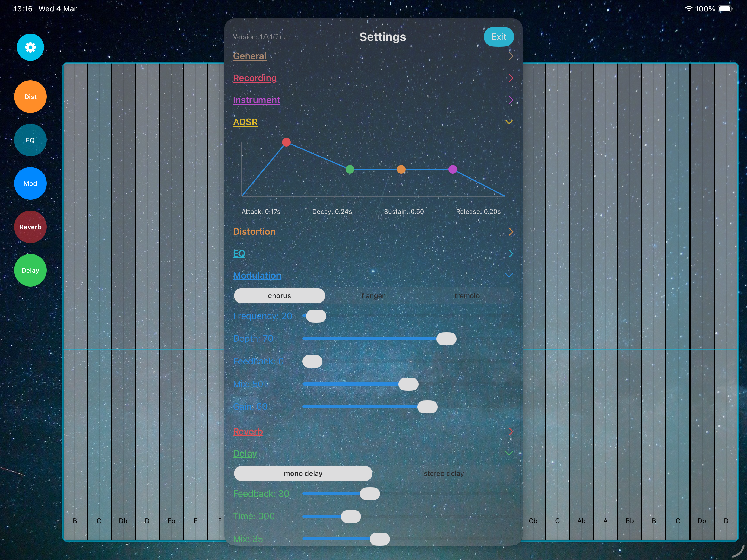Switch modulation type to tremolo
Screen dimensions: 747x560
pyautogui.click(x=467, y=296)
